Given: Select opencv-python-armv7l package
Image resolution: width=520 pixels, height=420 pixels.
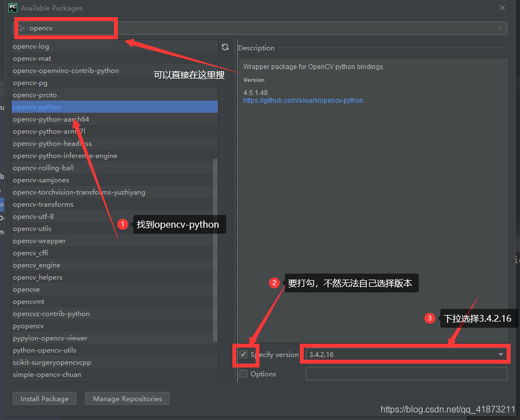Looking at the screenshot, I should tap(115, 132).
